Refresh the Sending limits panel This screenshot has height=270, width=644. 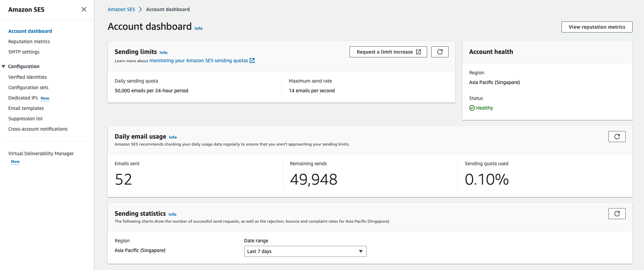tap(440, 52)
